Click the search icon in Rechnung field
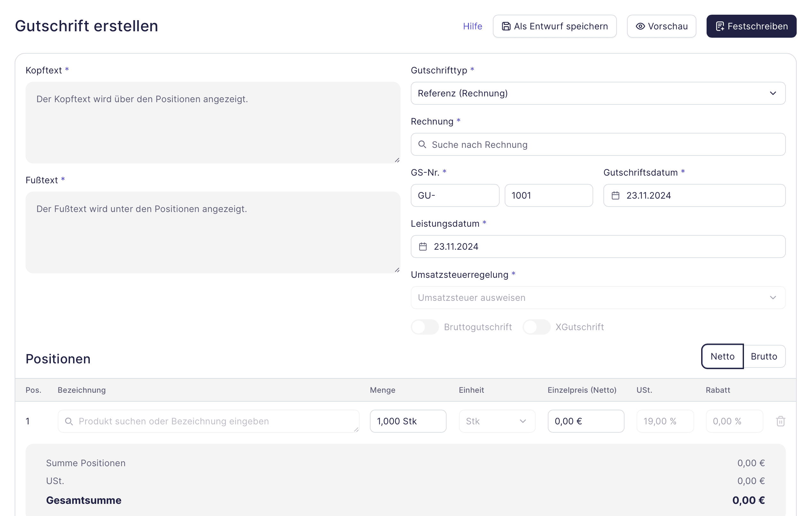This screenshot has height=516, width=812. coord(422,145)
